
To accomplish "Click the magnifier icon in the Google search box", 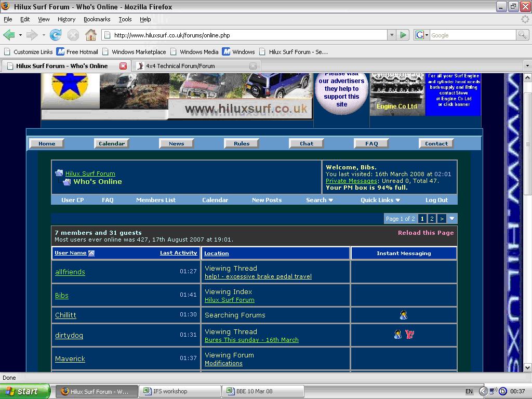I will click(522, 35).
